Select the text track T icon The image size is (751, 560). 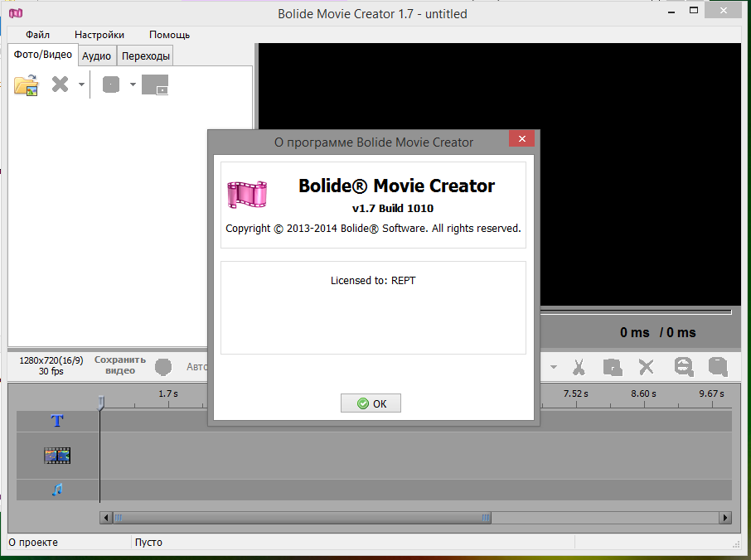tap(57, 421)
